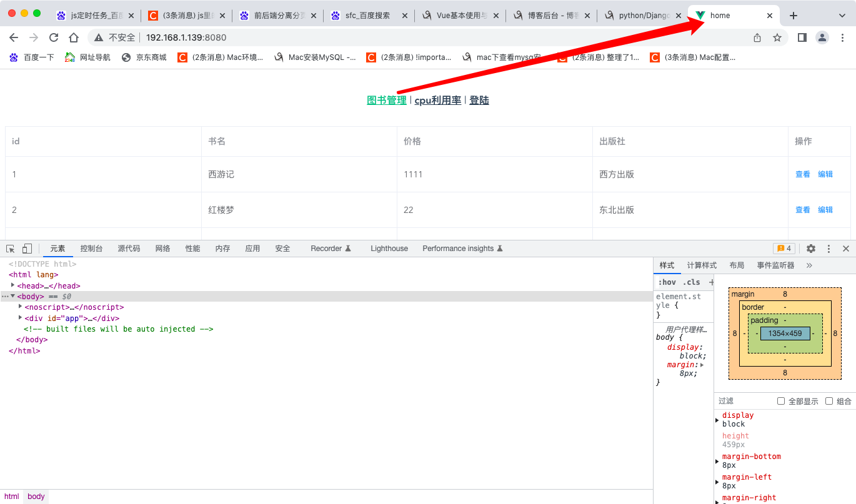Switch to the 计算样式 tab
Viewport: 856px width, 504px height.
point(702,265)
